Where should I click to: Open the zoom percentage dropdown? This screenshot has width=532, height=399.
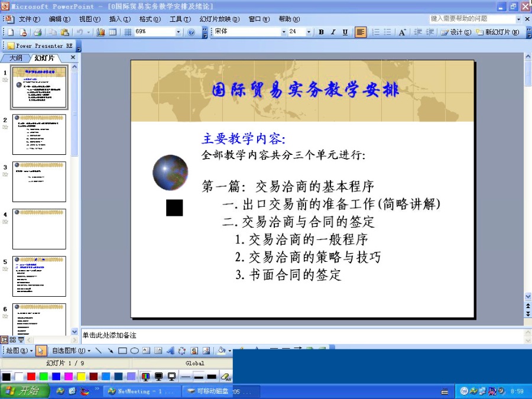[178, 32]
